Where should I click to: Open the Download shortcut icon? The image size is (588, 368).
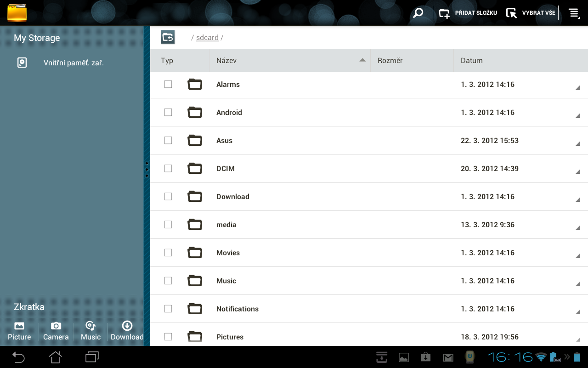coord(127,330)
